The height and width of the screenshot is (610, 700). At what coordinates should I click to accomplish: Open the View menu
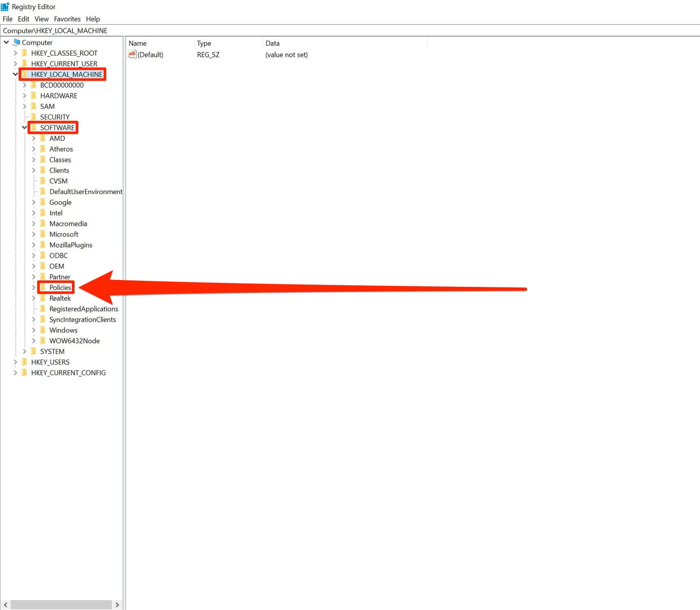tap(41, 19)
